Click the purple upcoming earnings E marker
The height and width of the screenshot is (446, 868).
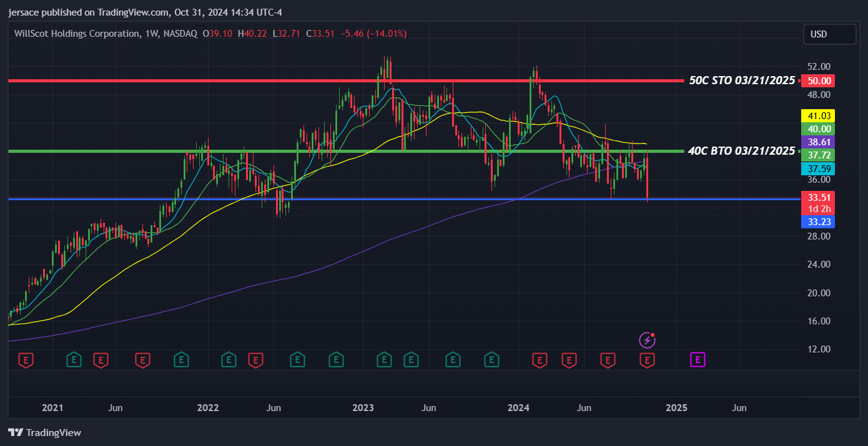coord(698,359)
